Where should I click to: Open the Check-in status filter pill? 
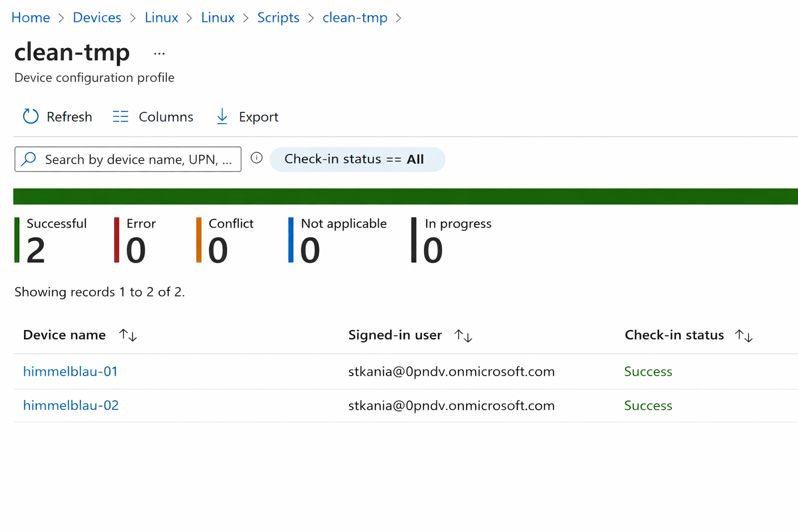click(357, 159)
